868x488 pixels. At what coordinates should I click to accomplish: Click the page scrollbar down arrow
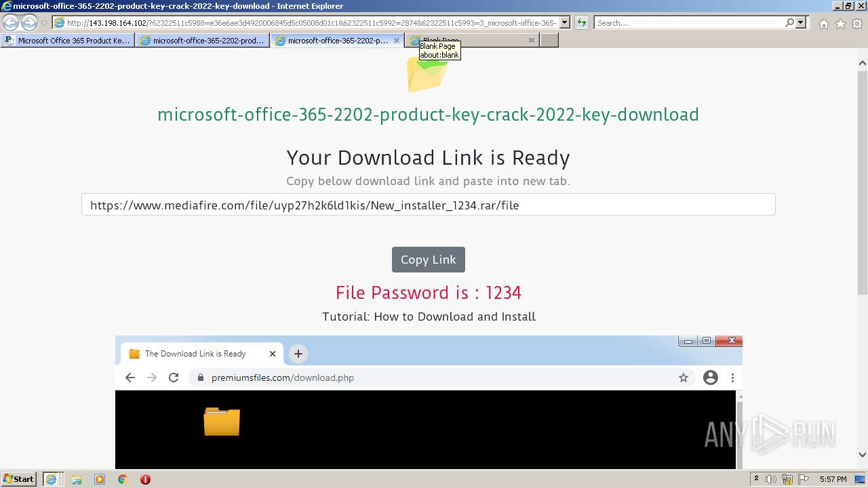[862, 455]
